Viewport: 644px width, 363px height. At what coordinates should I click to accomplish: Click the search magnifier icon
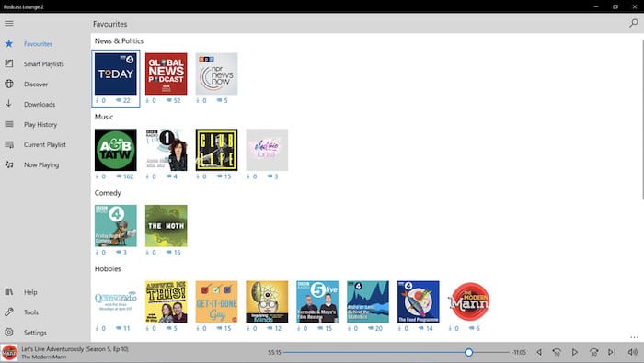(x=634, y=23)
